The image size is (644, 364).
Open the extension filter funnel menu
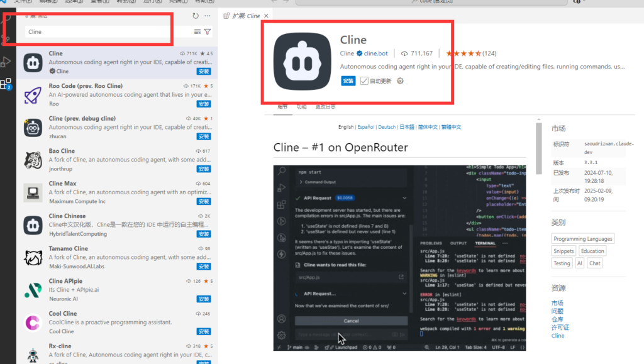(208, 31)
